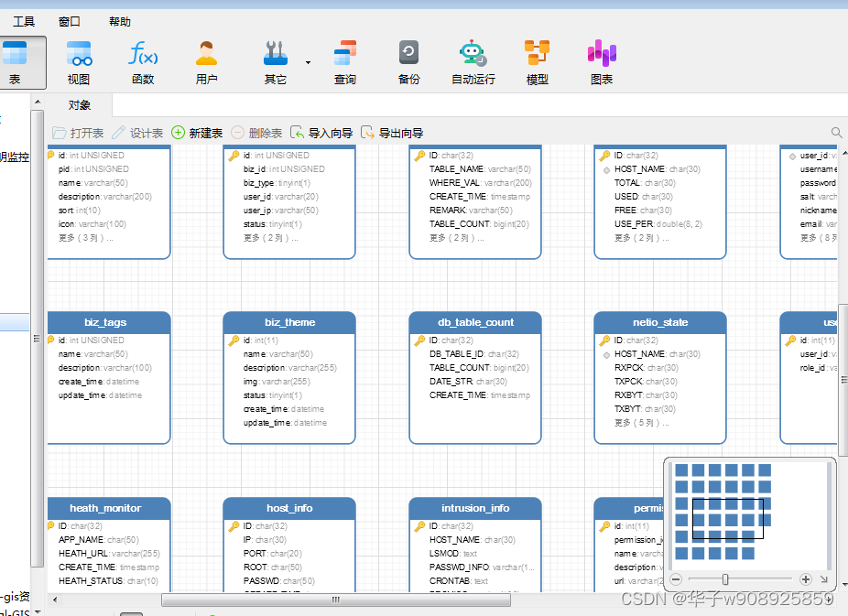Click the zoom-in plus button in minimap
Viewport: 848px width, 616px height.
click(x=806, y=579)
